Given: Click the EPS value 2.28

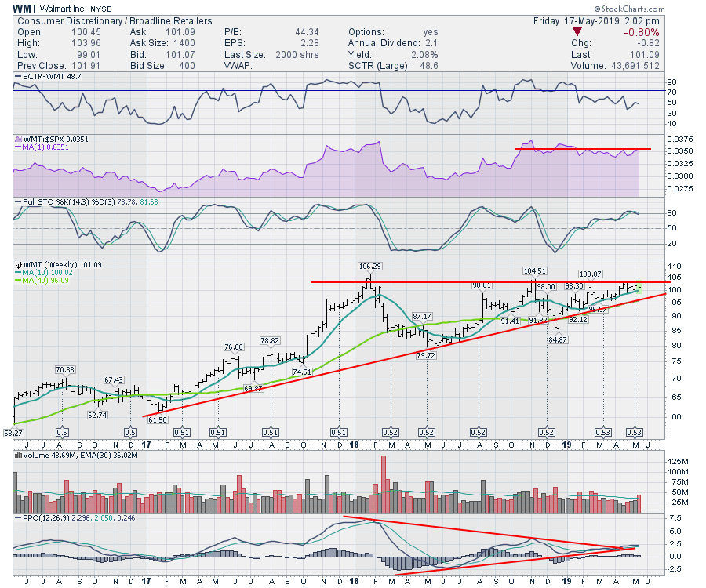Looking at the screenshot, I should pyautogui.click(x=310, y=43).
